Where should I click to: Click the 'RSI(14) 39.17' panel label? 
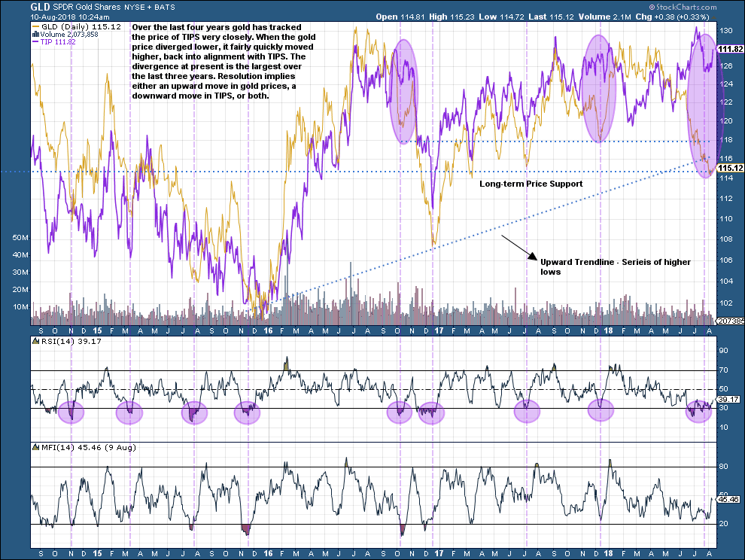(71, 341)
